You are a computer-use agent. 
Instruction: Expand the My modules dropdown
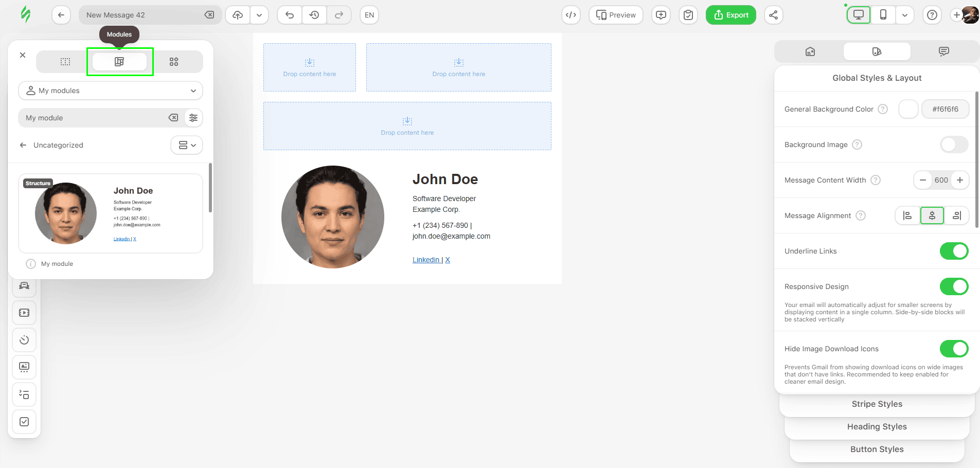click(111, 91)
